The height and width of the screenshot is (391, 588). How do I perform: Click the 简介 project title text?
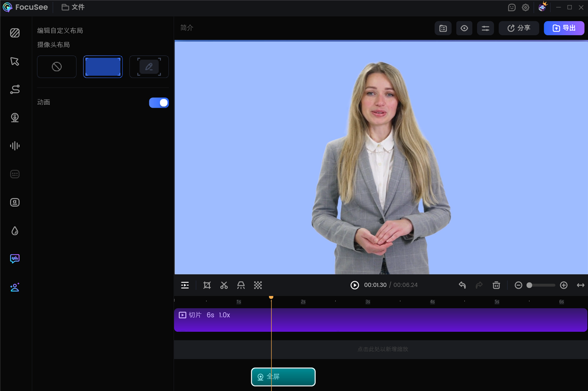pos(187,28)
